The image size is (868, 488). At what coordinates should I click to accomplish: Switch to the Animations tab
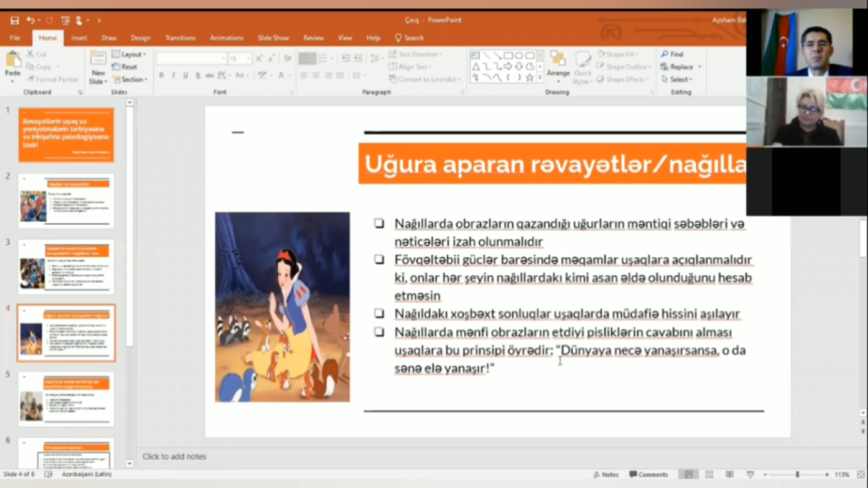pos(226,38)
